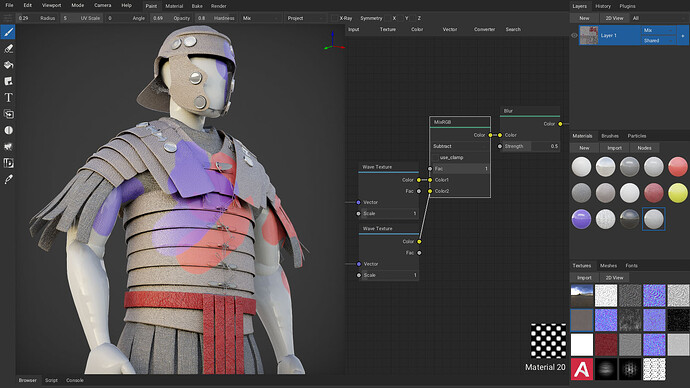Image resolution: width=690 pixels, height=388 pixels.
Task: Select the Color Picker eyedropper tool
Action: [x=8, y=179]
